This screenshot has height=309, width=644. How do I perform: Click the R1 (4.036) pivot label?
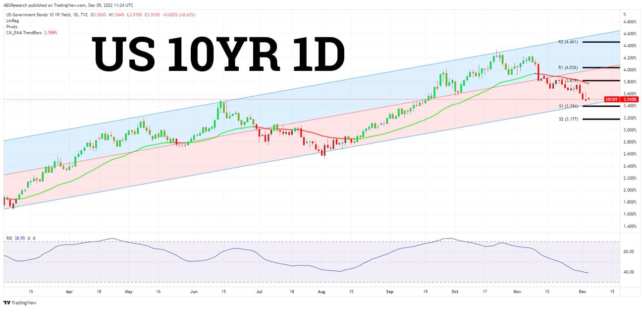568,67
